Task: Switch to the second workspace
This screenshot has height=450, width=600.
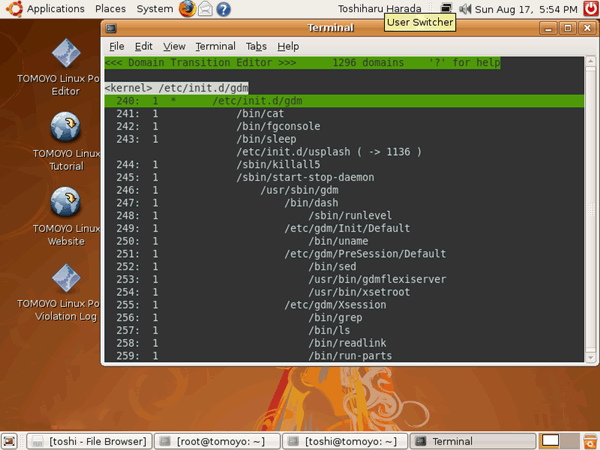Action: 570,441
